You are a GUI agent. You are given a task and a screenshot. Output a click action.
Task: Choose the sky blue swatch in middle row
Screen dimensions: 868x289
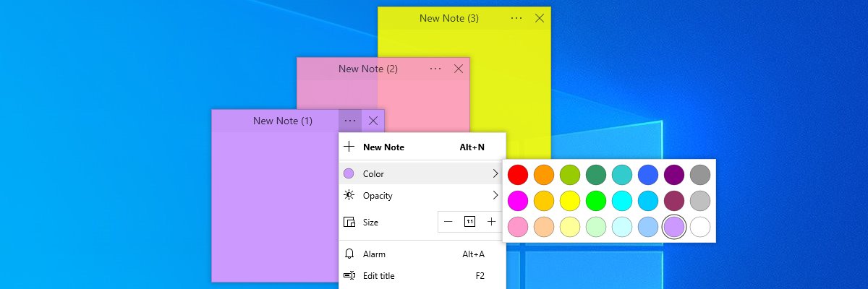click(648, 200)
